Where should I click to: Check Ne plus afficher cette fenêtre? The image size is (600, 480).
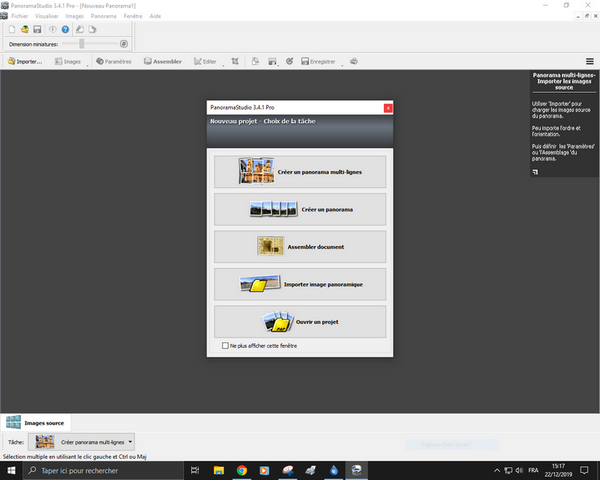click(x=225, y=346)
